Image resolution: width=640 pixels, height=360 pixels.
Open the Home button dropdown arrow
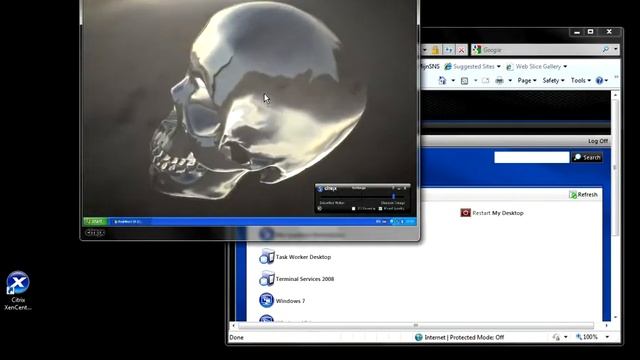click(453, 81)
